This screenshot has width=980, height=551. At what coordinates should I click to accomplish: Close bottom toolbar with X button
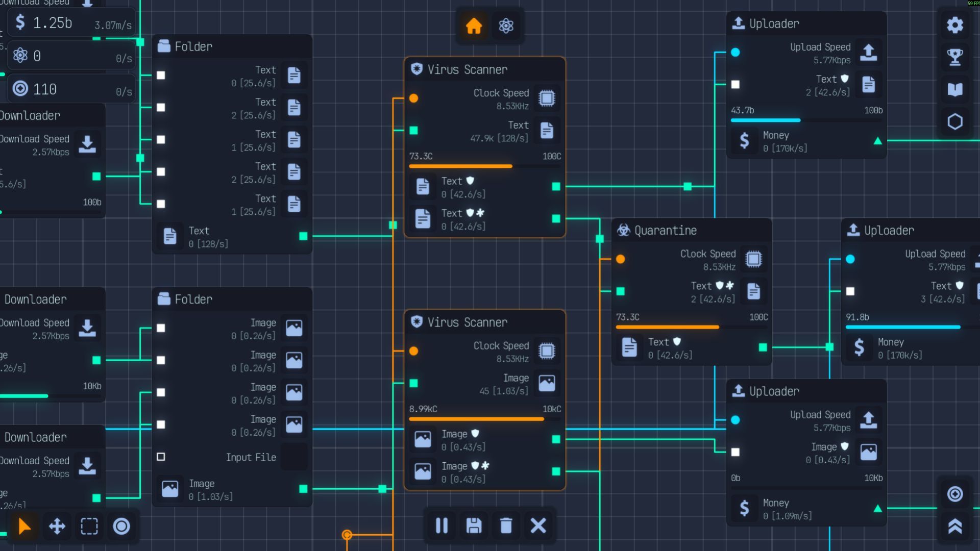[x=538, y=525]
